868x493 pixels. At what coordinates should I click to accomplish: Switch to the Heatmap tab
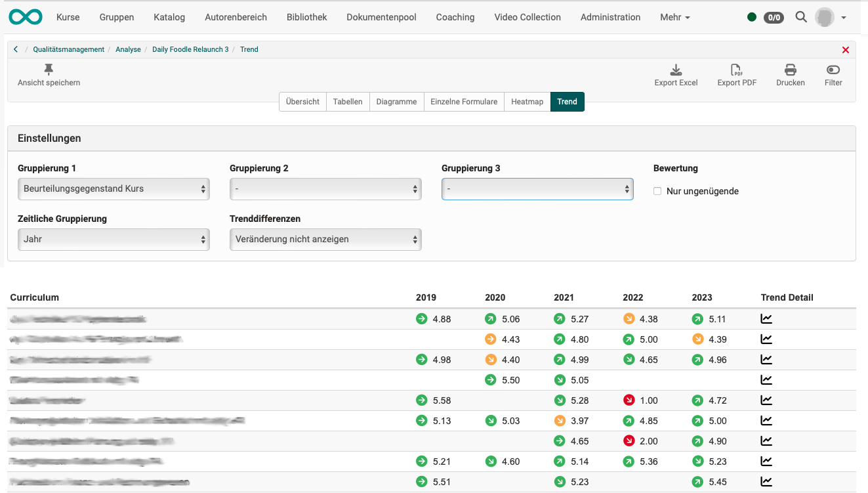(527, 102)
